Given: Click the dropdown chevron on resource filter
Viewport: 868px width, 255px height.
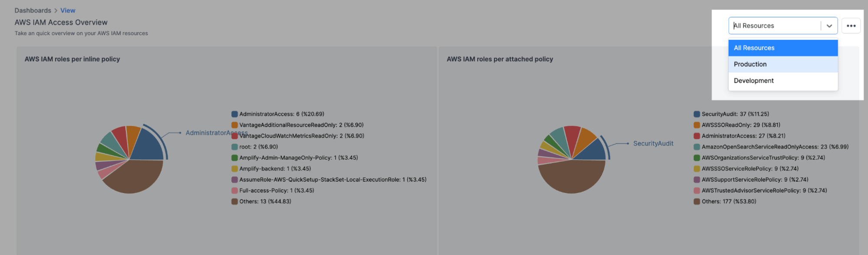Looking at the screenshot, I should [x=830, y=26].
